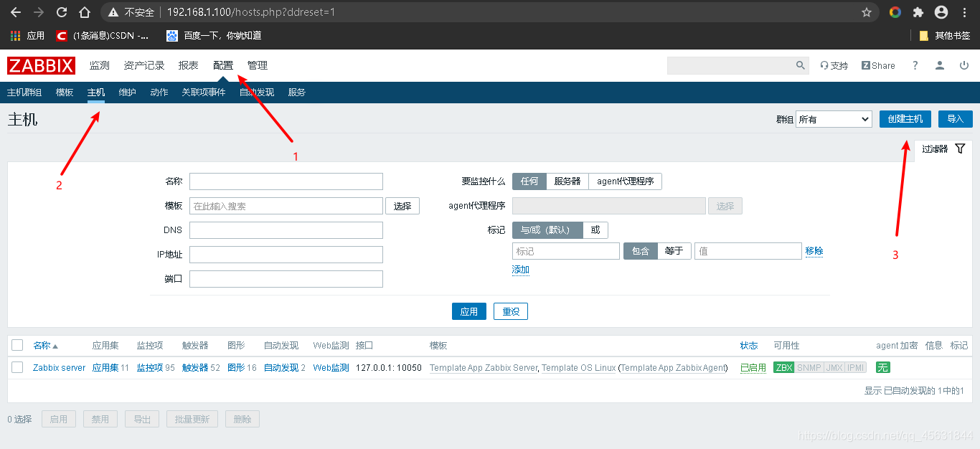Image resolution: width=980 pixels, height=449 pixels.
Task: Select 包含 tag operator
Action: [x=641, y=251]
